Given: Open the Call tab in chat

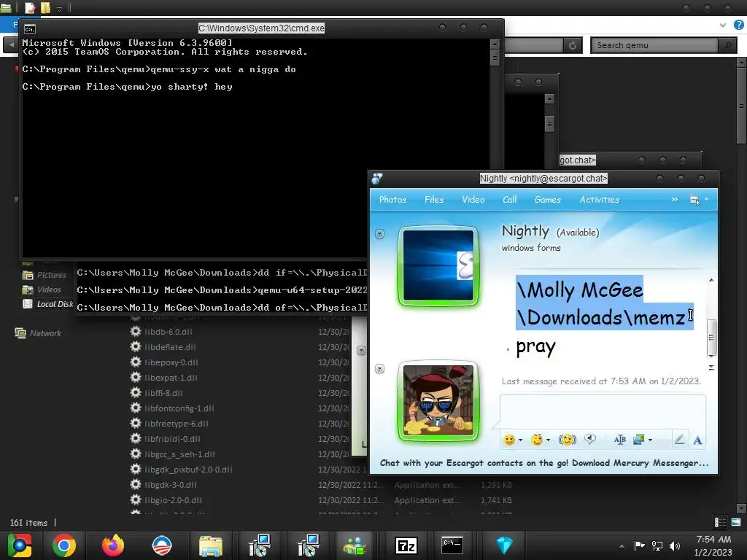Looking at the screenshot, I should coord(509,200).
